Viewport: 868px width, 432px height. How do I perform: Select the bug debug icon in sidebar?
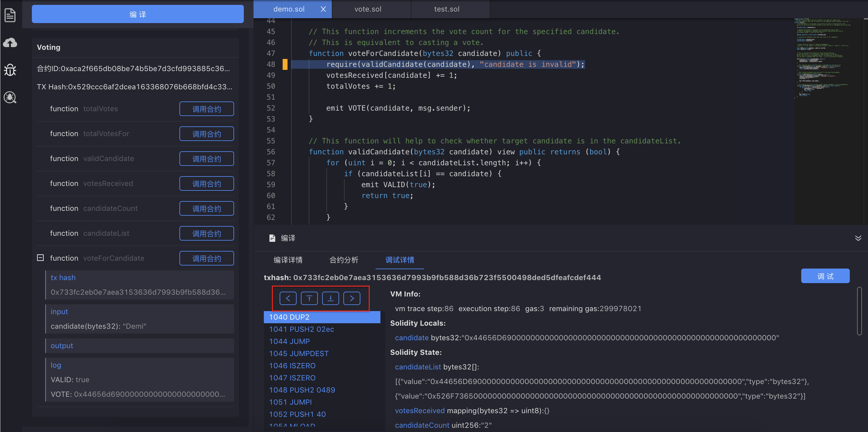tap(10, 70)
